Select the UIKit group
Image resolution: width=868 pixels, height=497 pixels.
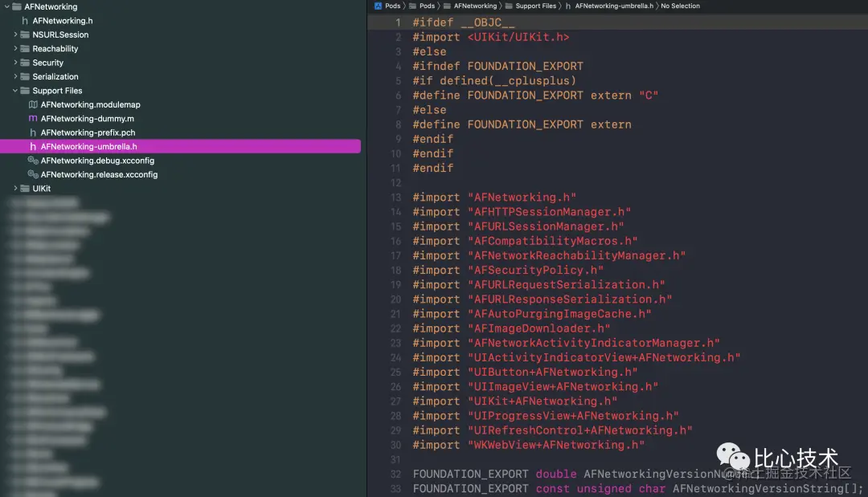(42, 189)
